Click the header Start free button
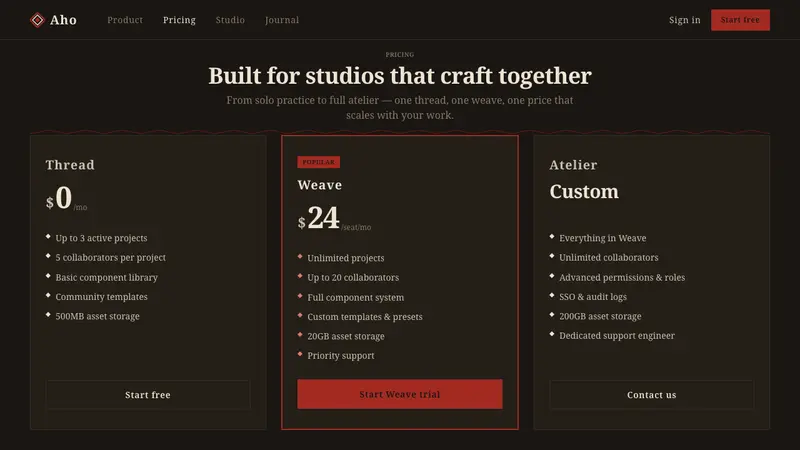Image resolution: width=800 pixels, height=450 pixels. coord(740,20)
